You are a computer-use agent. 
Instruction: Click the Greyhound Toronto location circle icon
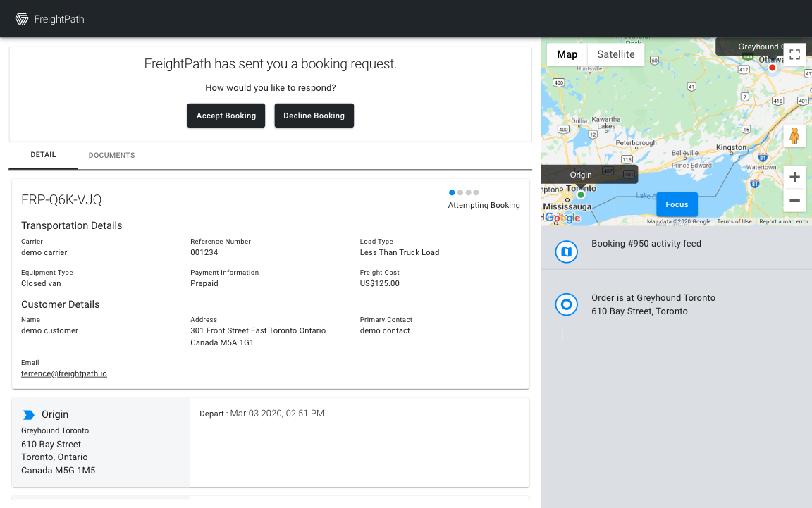[567, 304]
